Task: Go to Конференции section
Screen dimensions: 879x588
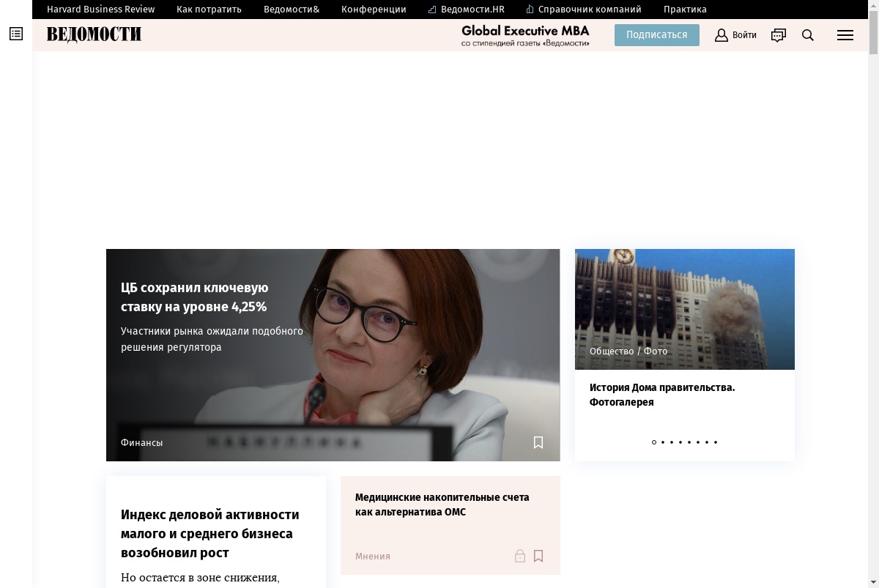Action: pos(374,10)
